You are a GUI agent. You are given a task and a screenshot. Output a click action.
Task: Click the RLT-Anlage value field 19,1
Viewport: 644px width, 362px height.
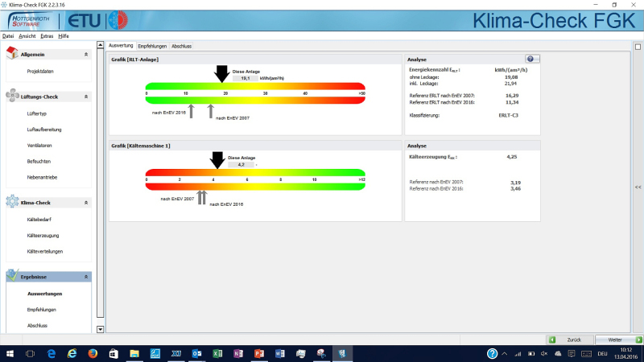click(x=246, y=78)
